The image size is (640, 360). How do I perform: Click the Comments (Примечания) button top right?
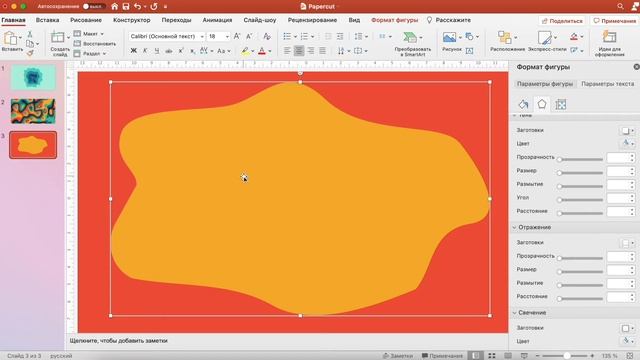[614, 21]
